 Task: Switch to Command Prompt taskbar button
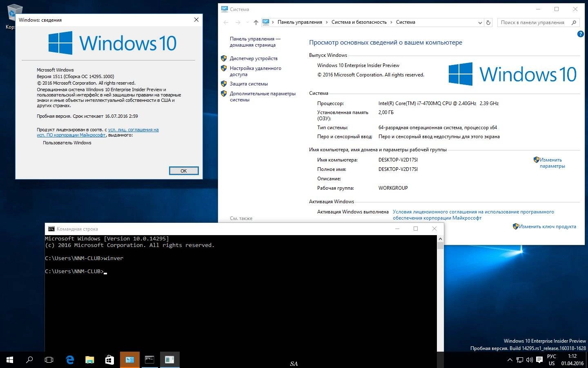click(x=150, y=360)
